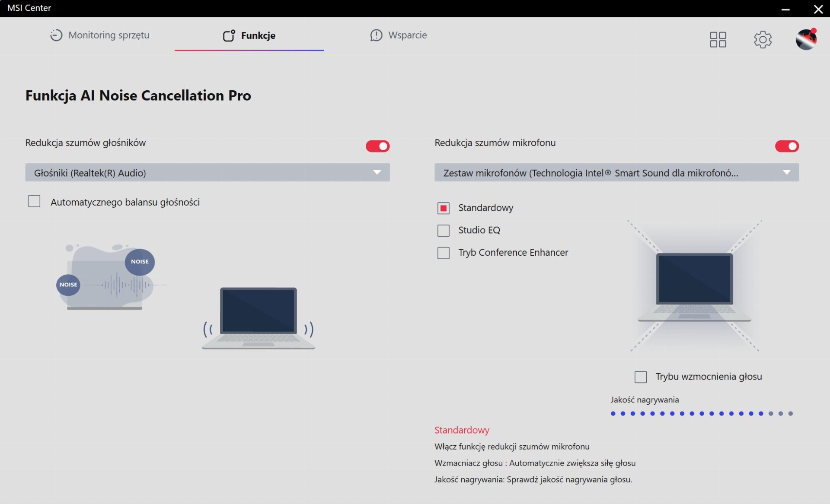Click the red Standardowy description heading
The height and width of the screenshot is (504, 830).
(x=462, y=430)
